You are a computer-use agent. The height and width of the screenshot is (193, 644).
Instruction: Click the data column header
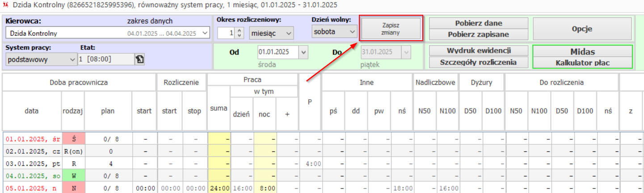tap(32, 111)
